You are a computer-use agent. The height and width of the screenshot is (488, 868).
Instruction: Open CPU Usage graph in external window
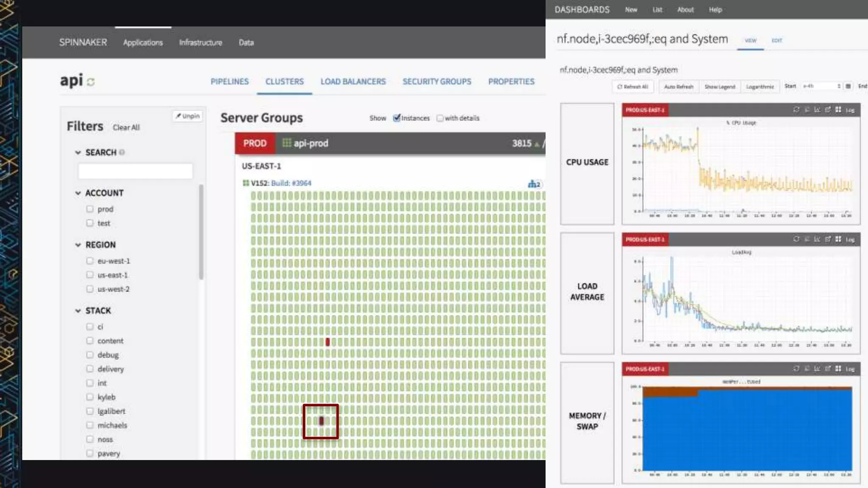tap(828, 110)
